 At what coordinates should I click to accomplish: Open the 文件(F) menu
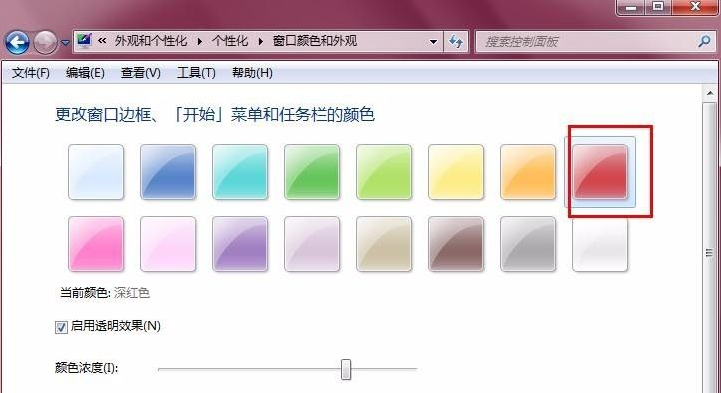[x=31, y=73]
